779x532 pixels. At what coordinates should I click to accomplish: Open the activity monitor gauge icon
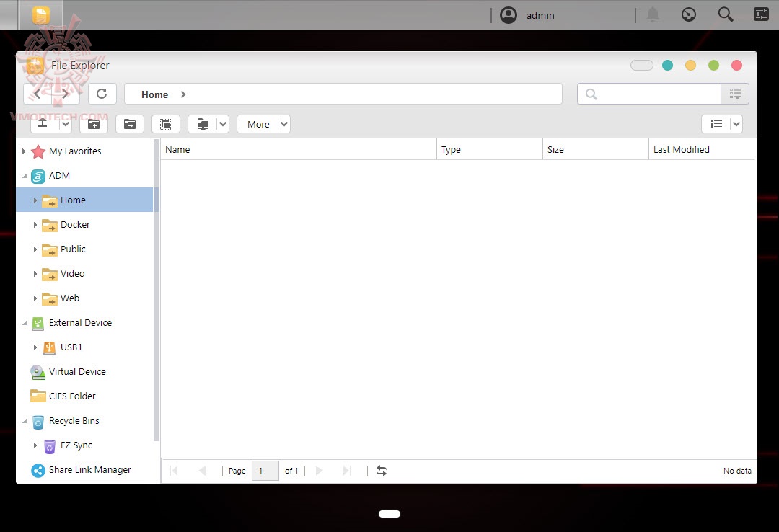[689, 15]
